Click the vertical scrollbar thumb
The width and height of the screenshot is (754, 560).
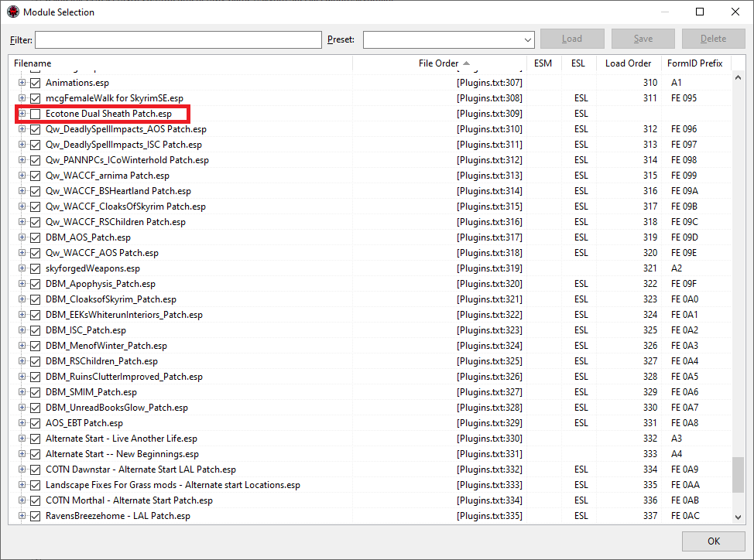coord(739,475)
